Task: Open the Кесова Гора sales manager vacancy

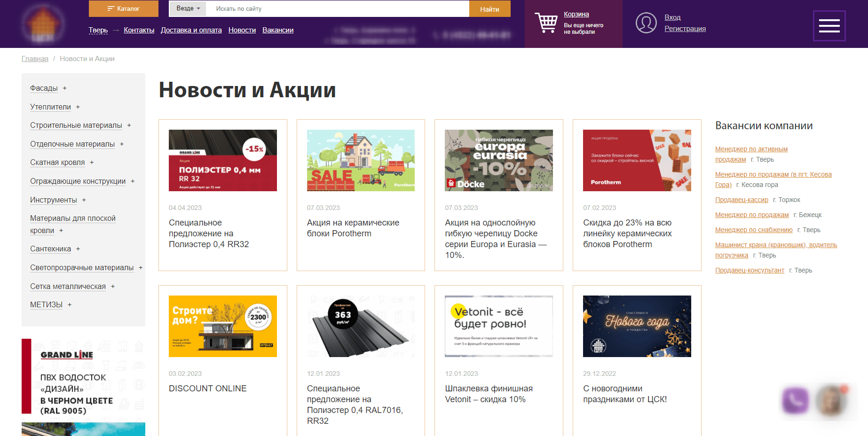Action: [773, 179]
